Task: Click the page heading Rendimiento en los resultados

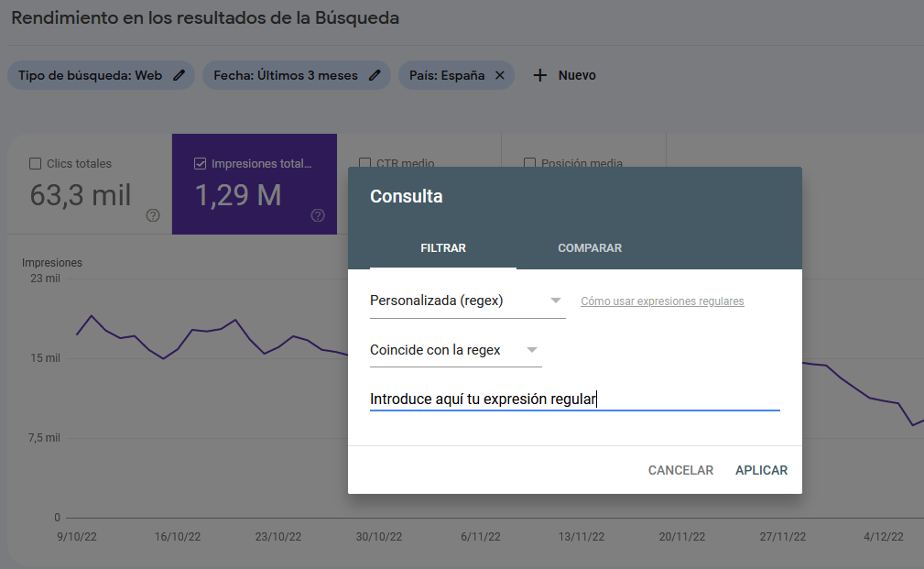Action: (205, 17)
